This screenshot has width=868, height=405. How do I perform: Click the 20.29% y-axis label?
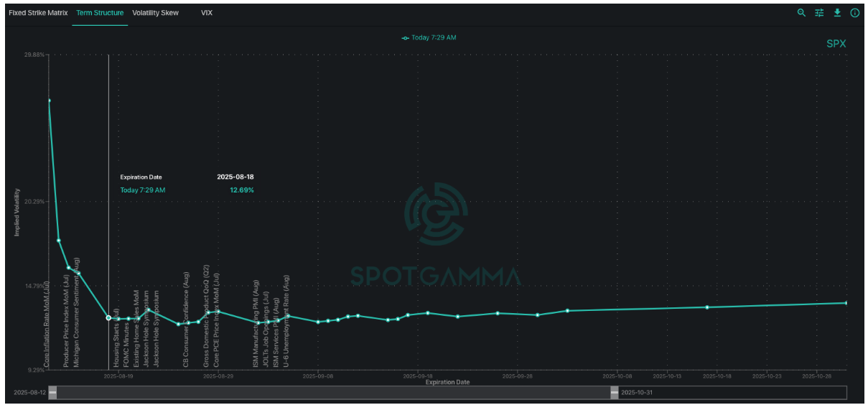34,202
